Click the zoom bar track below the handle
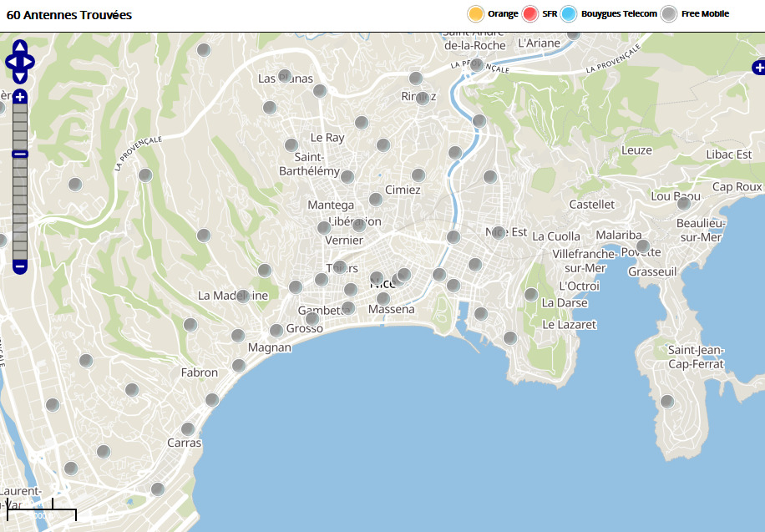This screenshot has height=532, width=765. [x=20, y=209]
